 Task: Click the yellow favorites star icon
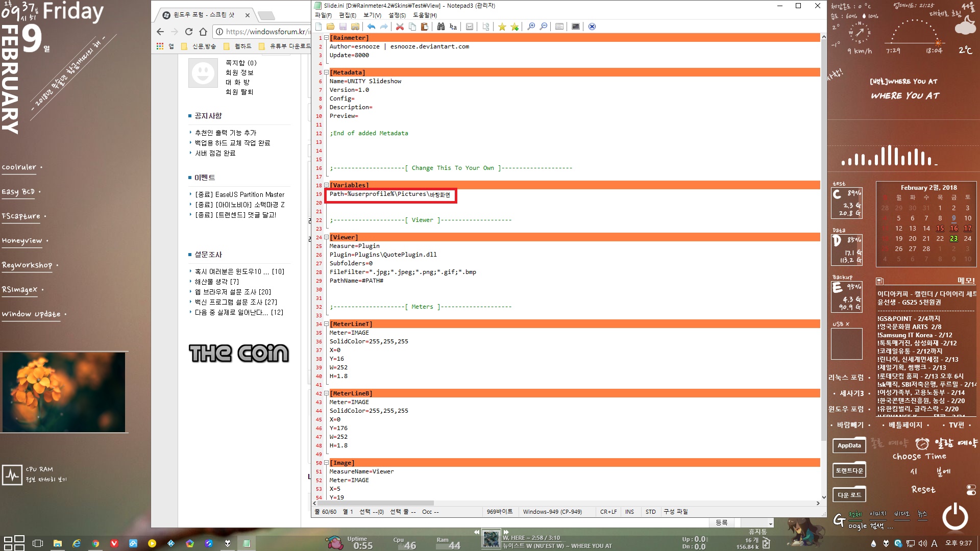[x=502, y=27]
